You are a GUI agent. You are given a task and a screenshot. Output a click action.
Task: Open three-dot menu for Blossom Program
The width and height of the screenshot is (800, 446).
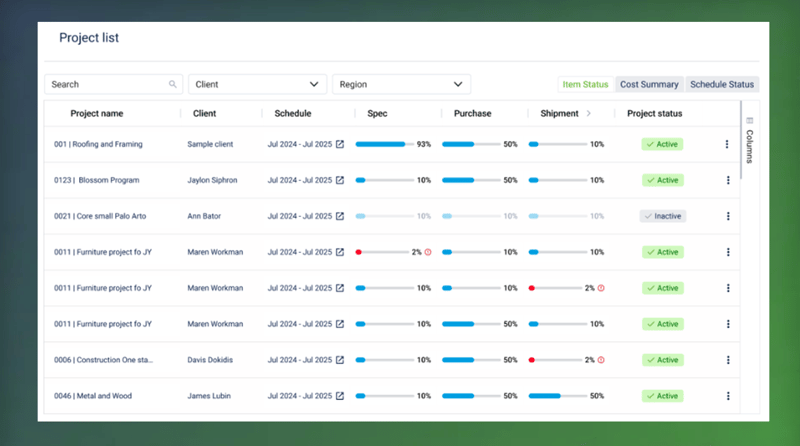click(728, 180)
